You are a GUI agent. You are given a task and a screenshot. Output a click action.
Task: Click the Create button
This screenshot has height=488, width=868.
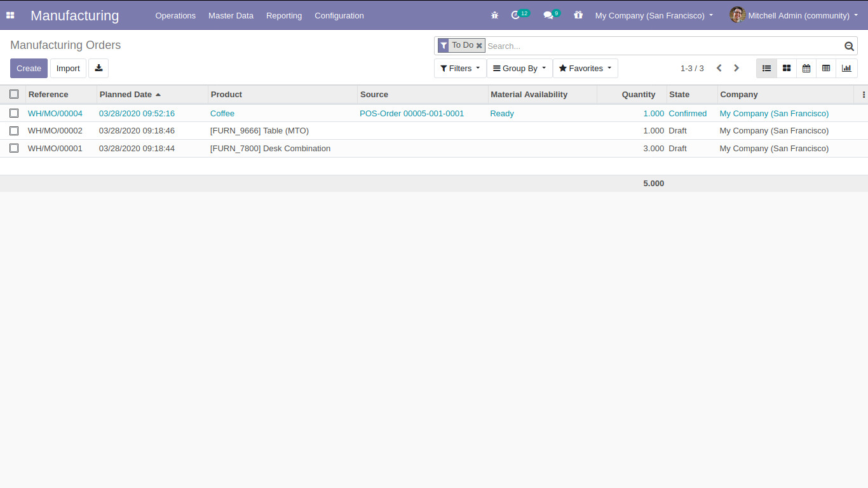(x=29, y=68)
